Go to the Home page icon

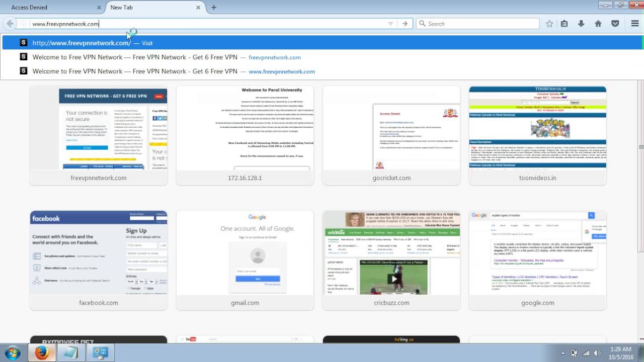coord(598,24)
